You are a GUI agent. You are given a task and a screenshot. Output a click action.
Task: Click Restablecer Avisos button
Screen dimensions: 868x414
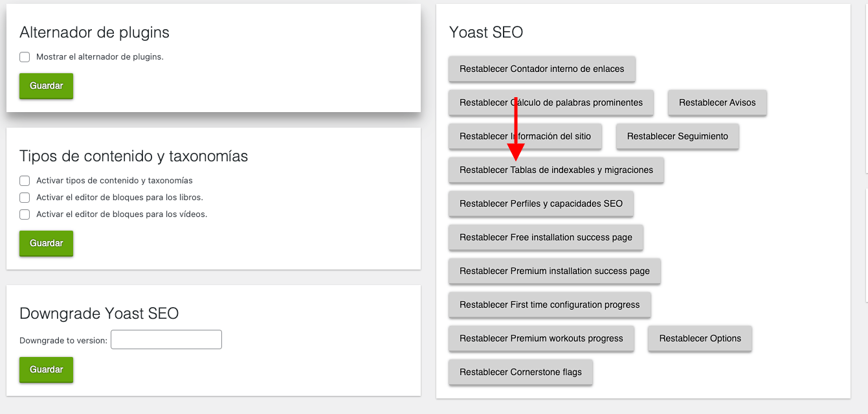[717, 102]
